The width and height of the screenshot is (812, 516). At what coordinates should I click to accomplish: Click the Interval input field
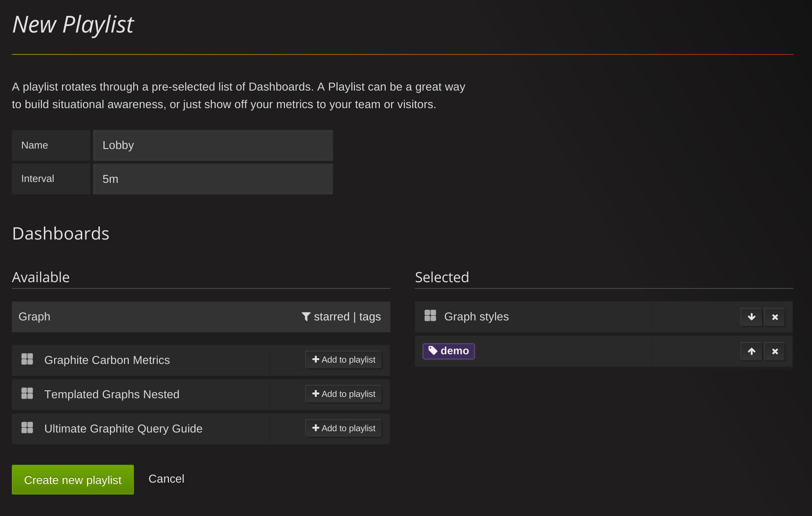pos(213,179)
